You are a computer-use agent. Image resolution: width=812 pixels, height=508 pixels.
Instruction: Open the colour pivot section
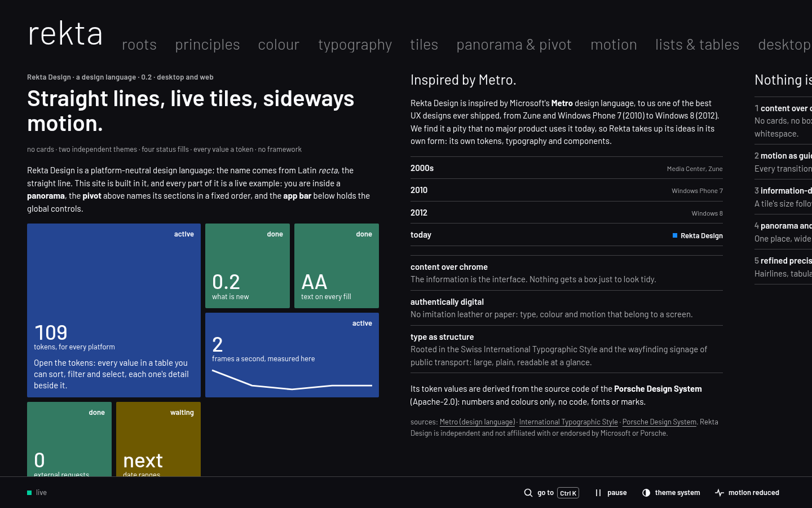[279, 44]
